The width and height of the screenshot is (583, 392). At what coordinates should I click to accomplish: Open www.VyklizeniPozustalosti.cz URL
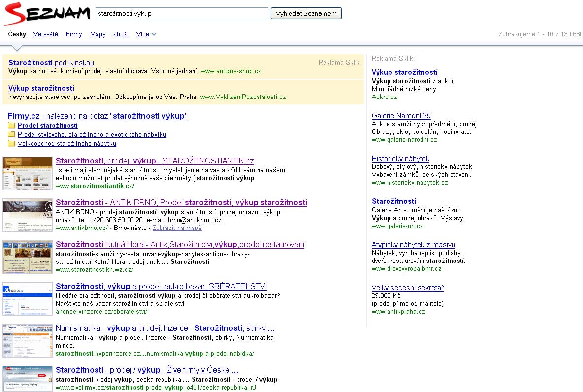pyautogui.click(x=243, y=97)
